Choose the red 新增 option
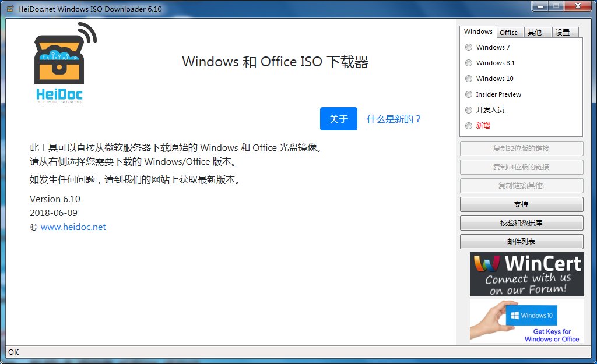The width and height of the screenshot is (597, 364). (469, 126)
